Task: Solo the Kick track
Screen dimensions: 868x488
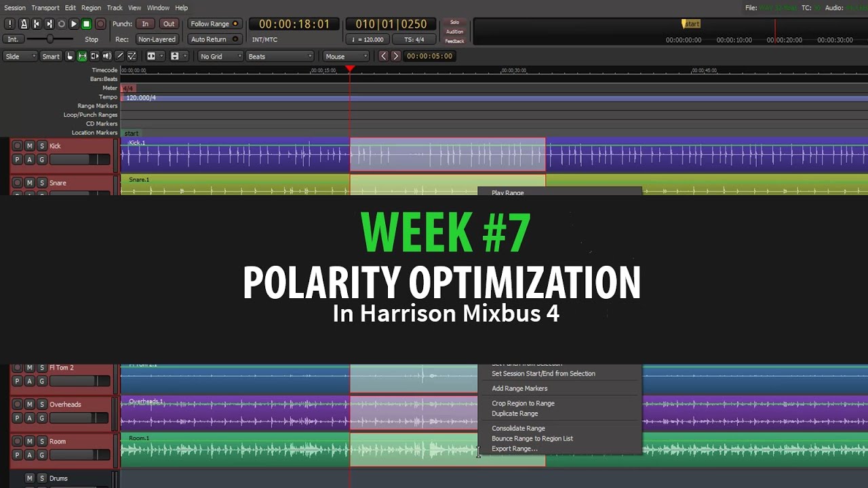Action: tap(42, 146)
